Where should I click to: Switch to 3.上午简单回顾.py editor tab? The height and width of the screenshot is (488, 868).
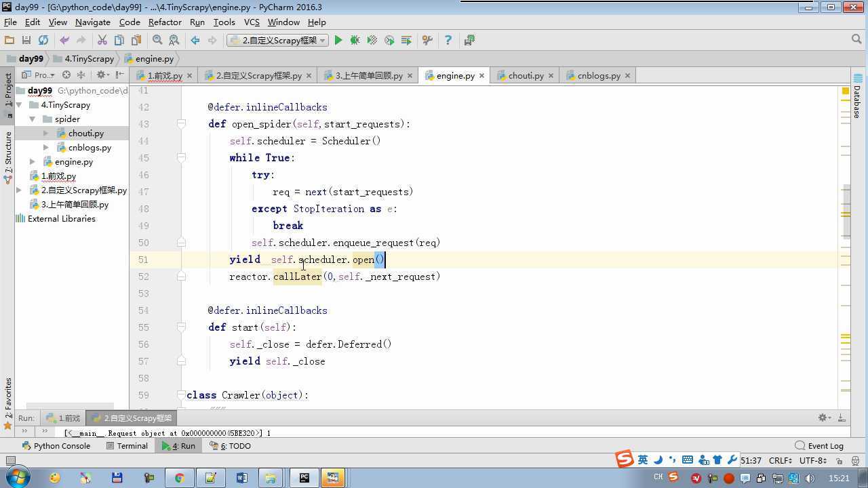[x=368, y=75]
